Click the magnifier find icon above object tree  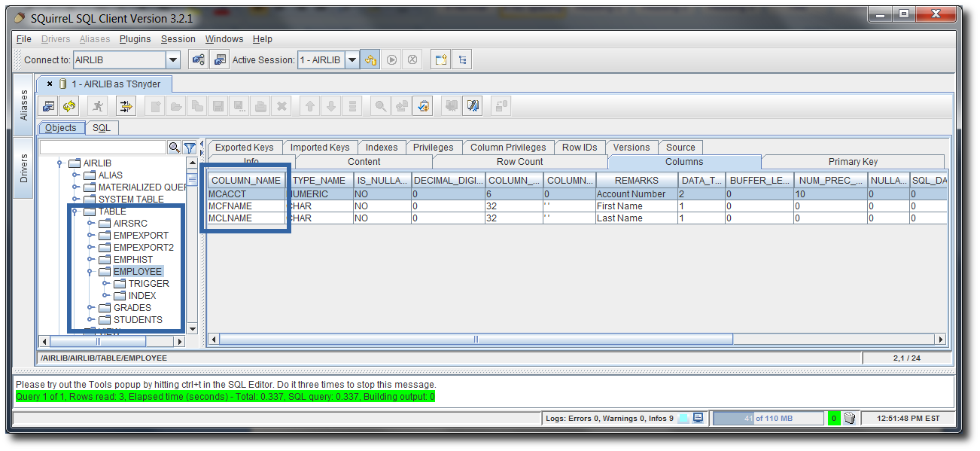coord(175,148)
